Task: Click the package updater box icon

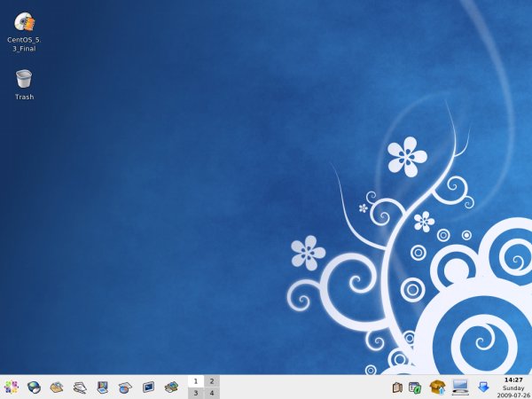Action: 438,387
